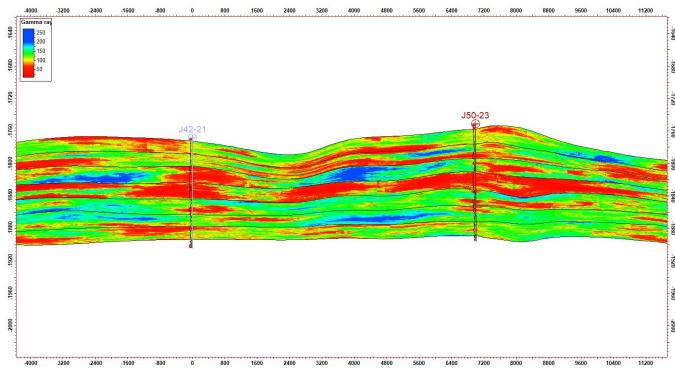Image resolution: width=675 pixels, height=369 pixels.
Task: Click the J42-21 well bottom marker
Action: [191, 246]
